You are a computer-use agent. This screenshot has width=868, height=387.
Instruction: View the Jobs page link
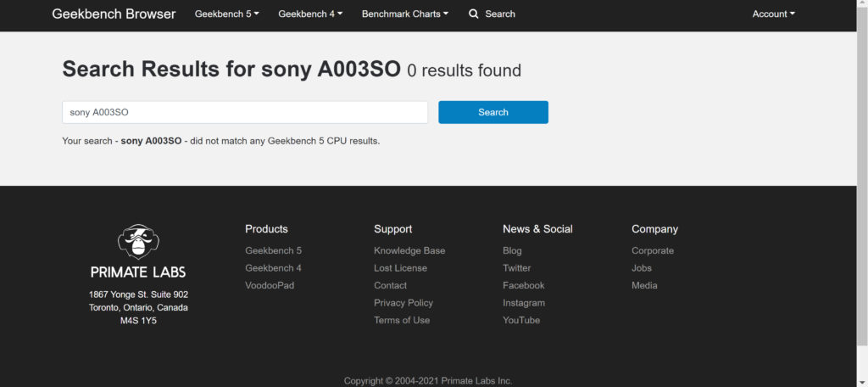pos(642,268)
